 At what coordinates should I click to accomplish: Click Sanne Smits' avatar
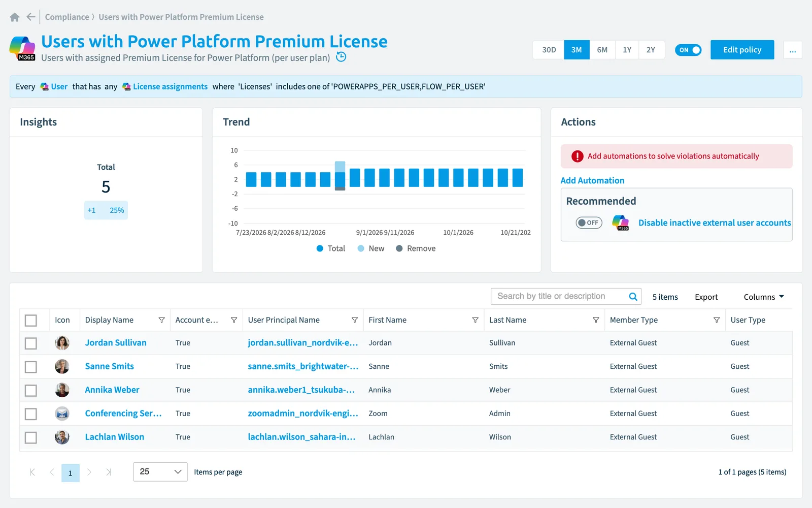[62, 366]
